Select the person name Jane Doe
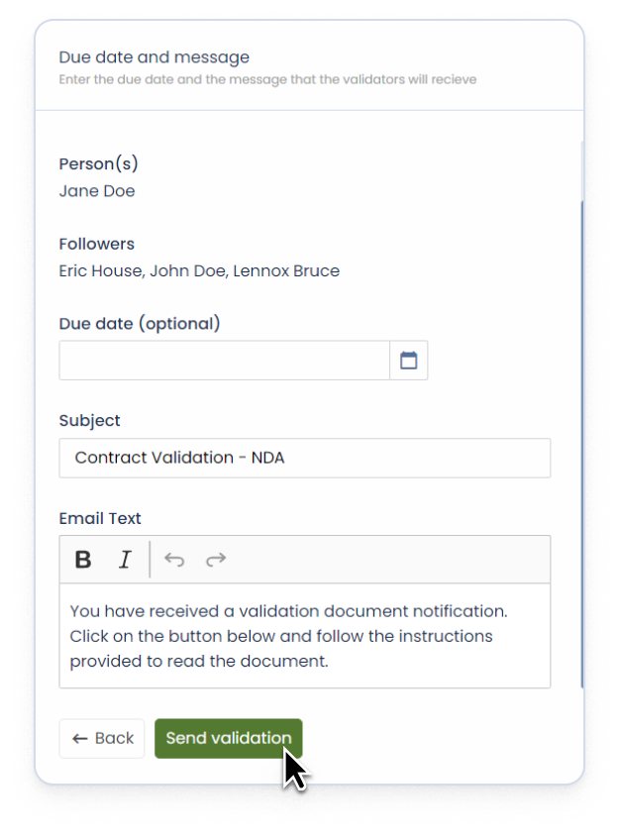This screenshot has height=840, width=619. pos(97,191)
